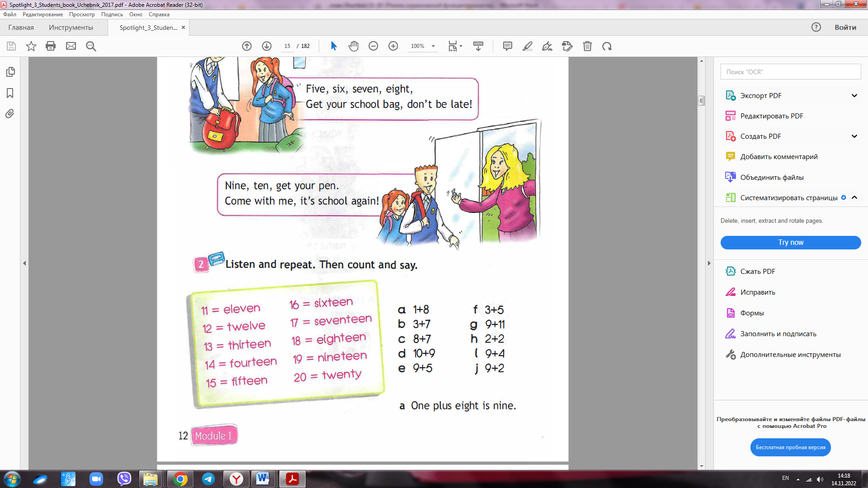Open Google Chrome from taskbar

pos(180,479)
